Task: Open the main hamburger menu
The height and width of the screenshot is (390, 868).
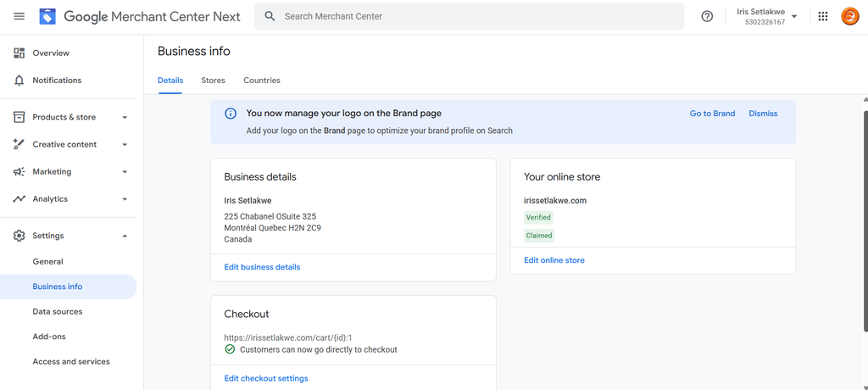Action: (x=19, y=17)
